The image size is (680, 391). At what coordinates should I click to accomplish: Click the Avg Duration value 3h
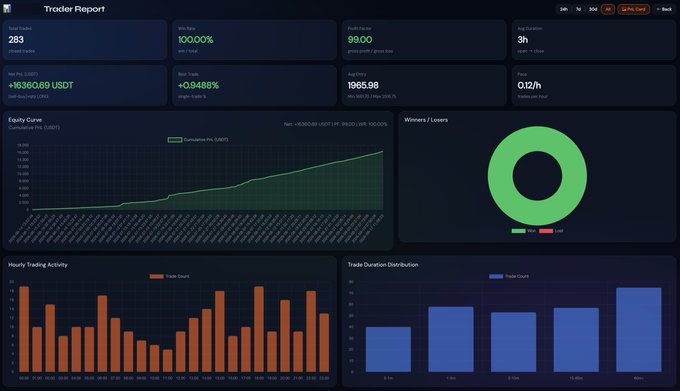click(x=523, y=40)
